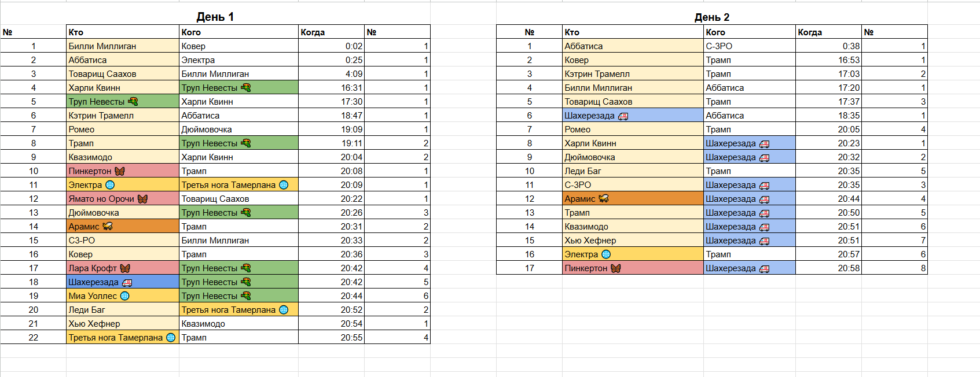Click ambulance icon in День 1 row 18
Image resolution: width=980 pixels, height=377 pixels.
pos(127,282)
